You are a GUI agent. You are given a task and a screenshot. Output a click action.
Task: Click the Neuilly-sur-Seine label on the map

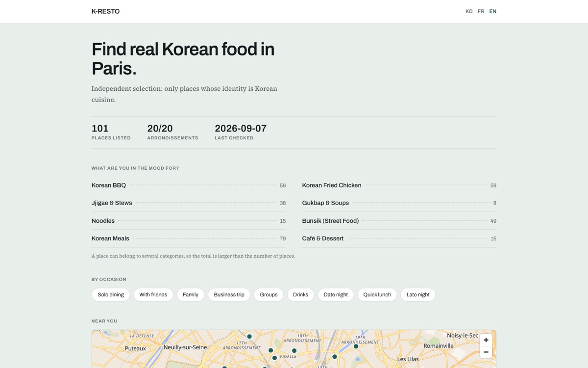click(185, 347)
